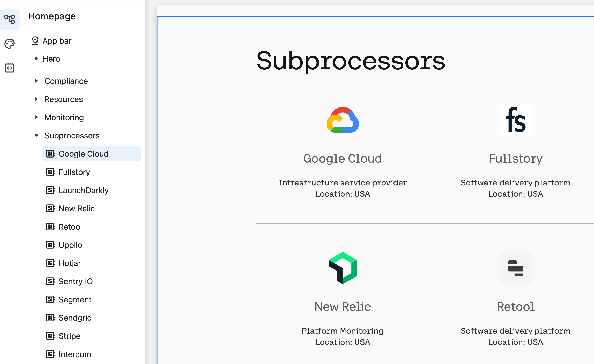Expand the Monitoring tree node

[x=36, y=117]
